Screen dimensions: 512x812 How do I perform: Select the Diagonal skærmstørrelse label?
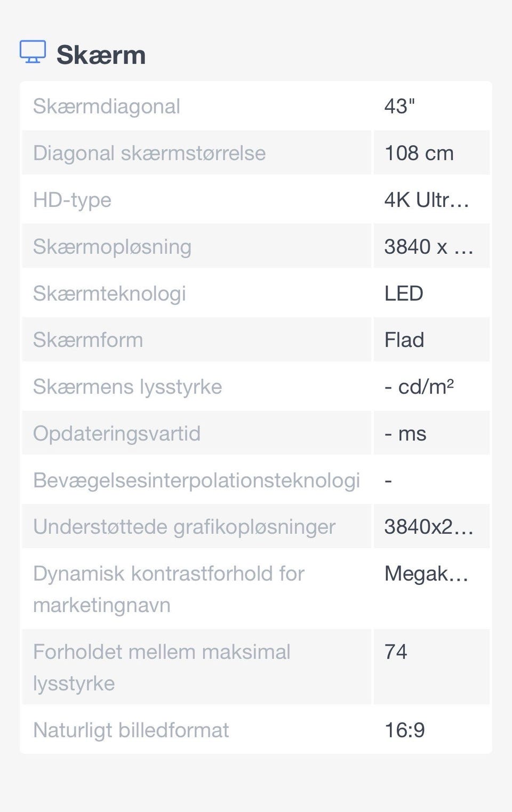pos(149,153)
